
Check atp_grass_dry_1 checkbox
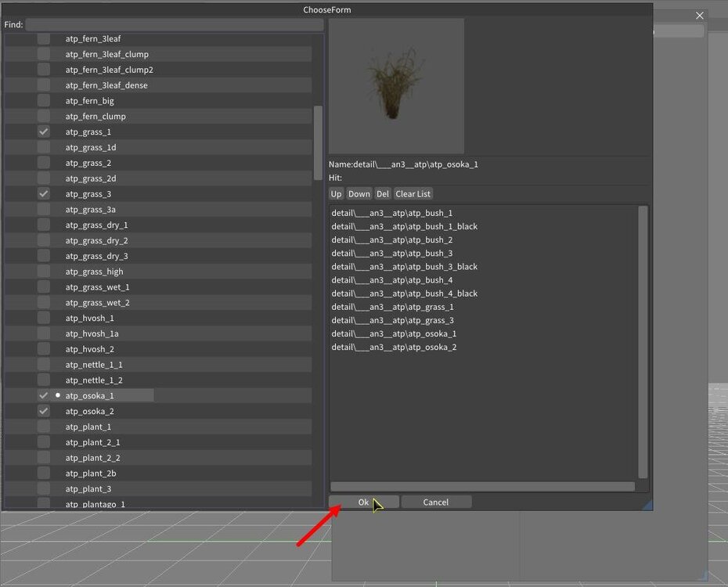tap(44, 225)
